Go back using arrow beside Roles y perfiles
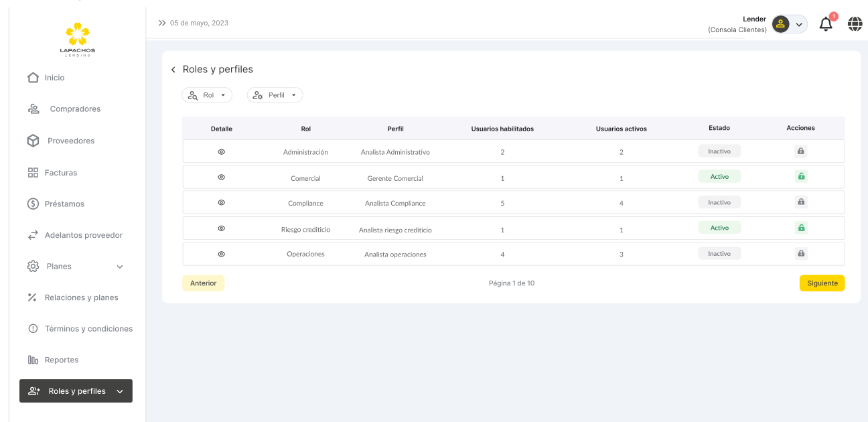This screenshot has width=868, height=422. (x=173, y=70)
